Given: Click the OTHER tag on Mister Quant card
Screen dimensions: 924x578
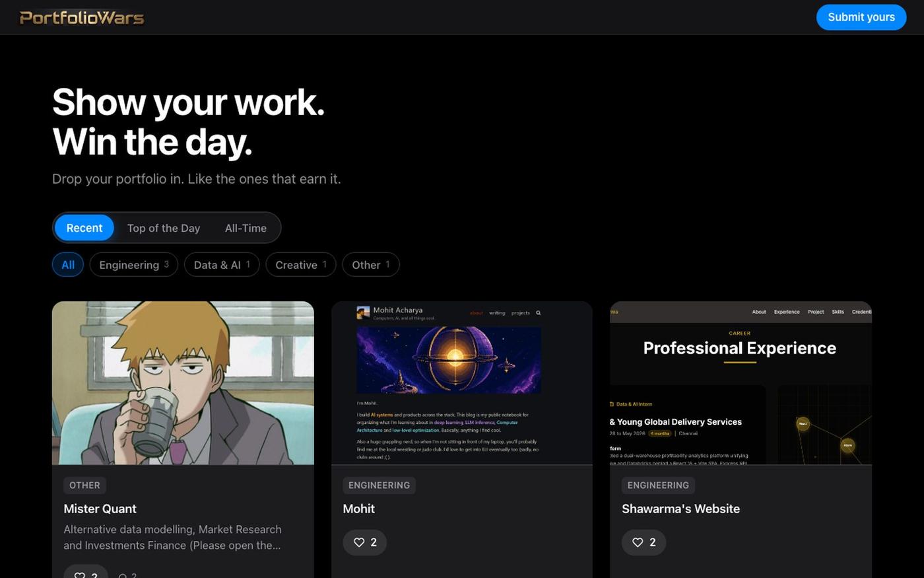Looking at the screenshot, I should coord(84,486).
